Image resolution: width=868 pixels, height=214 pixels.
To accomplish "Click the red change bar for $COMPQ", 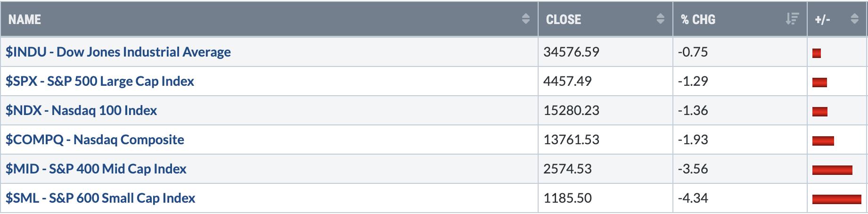I will point(823,140).
